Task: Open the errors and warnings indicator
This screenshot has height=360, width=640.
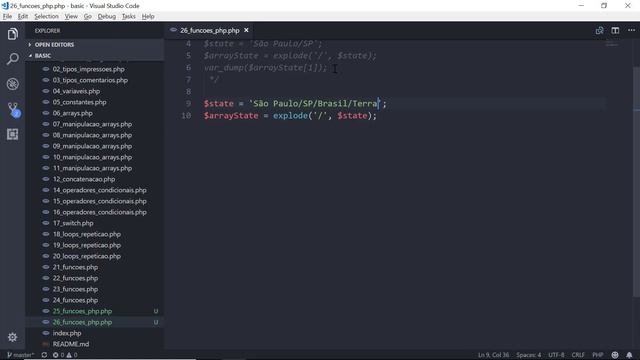Action: point(65,355)
